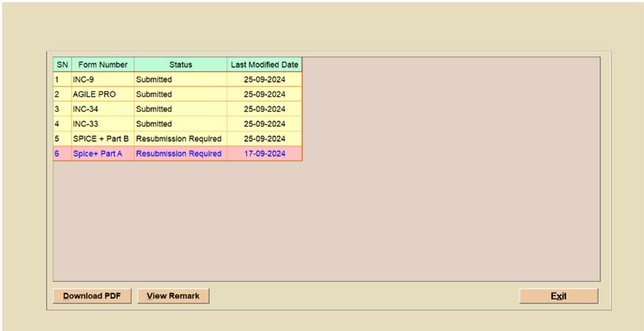The height and width of the screenshot is (331, 644).
Task: Click the 17-09-2024 date cell
Action: tap(264, 154)
